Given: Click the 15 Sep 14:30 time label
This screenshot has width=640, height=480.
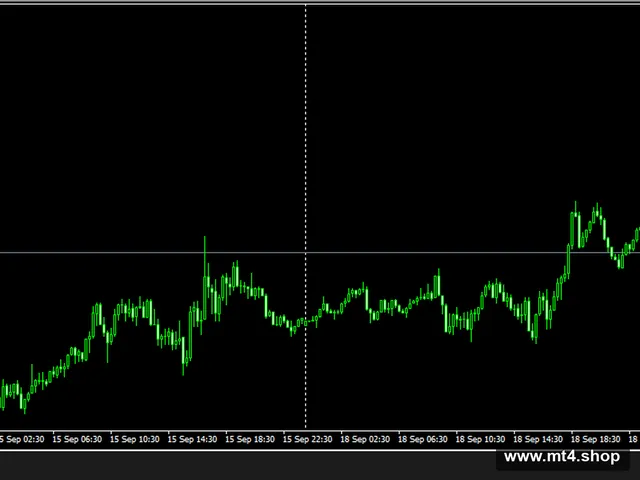Looking at the screenshot, I should pyautogui.click(x=192, y=440).
